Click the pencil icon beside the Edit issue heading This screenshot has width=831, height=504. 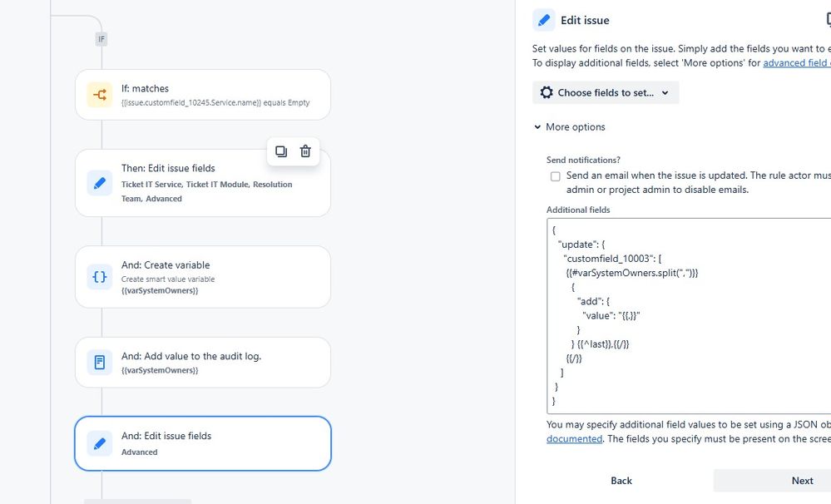[546, 19]
